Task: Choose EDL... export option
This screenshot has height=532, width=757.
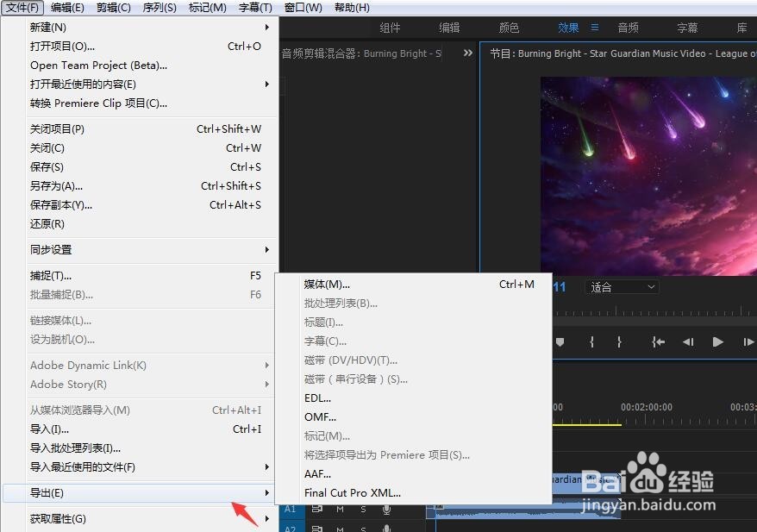Action: 413,398
